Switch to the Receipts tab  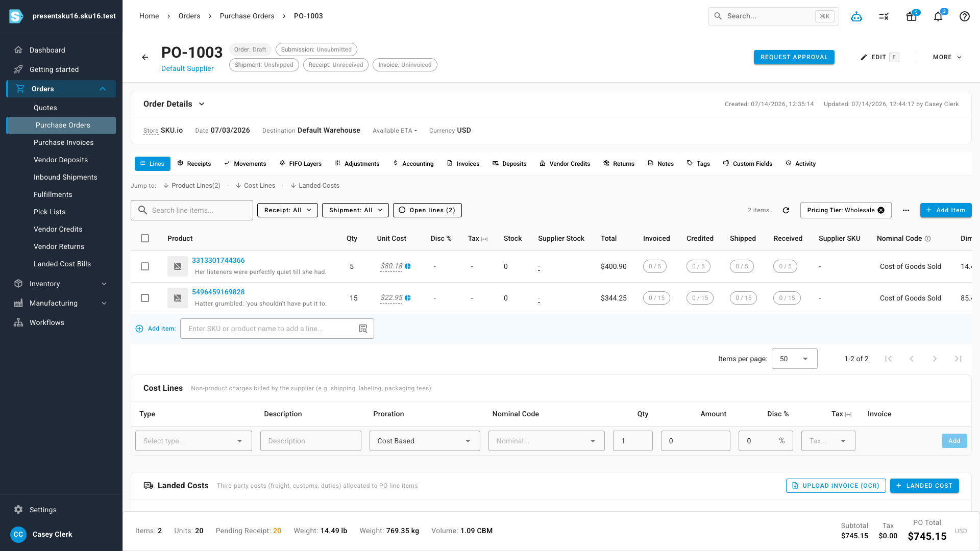click(x=194, y=164)
